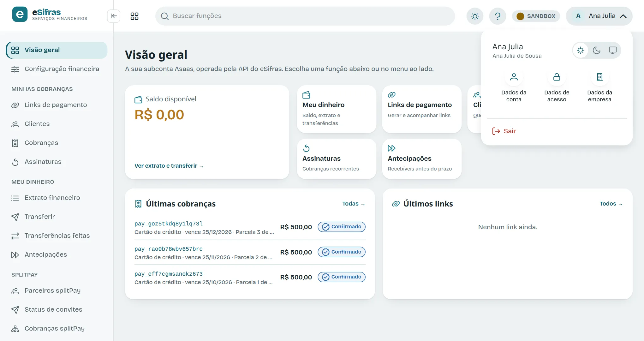Click the eSifras logo
The height and width of the screenshot is (341, 644).
[50, 15]
